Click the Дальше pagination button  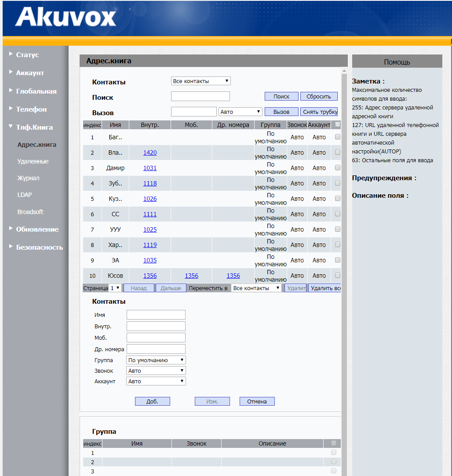171,288
